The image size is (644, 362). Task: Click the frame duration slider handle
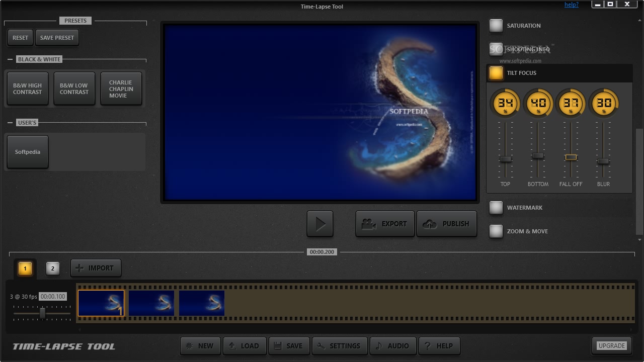coord(43,313)
